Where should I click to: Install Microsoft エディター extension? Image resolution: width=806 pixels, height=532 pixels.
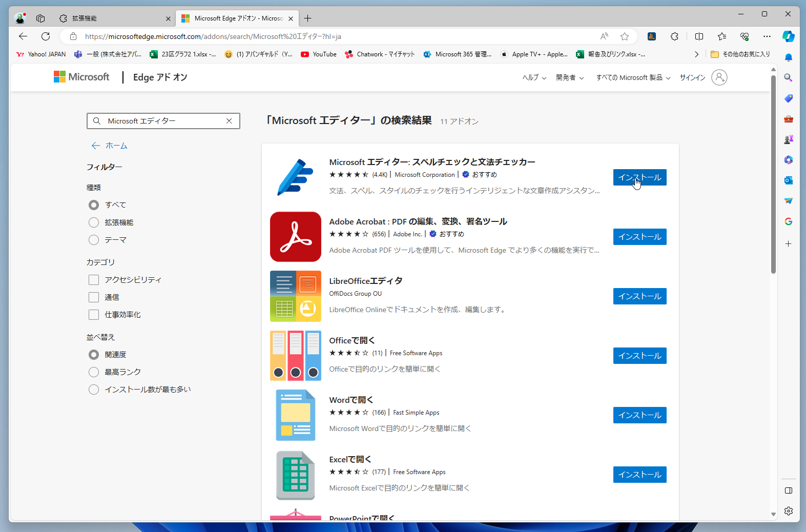(x=639, y=177)
